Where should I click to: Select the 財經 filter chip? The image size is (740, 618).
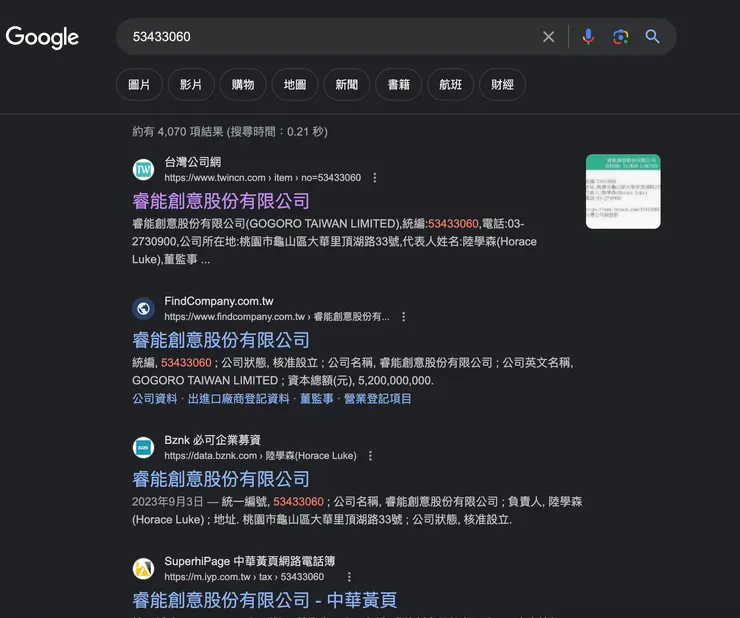click(x=503, y=85)
